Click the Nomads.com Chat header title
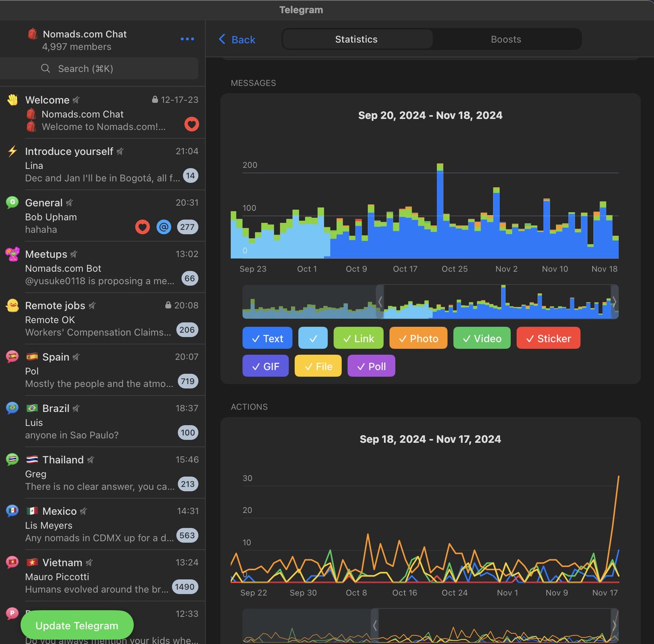This screenshot has height=644, width=654. (x=84, y=34)
